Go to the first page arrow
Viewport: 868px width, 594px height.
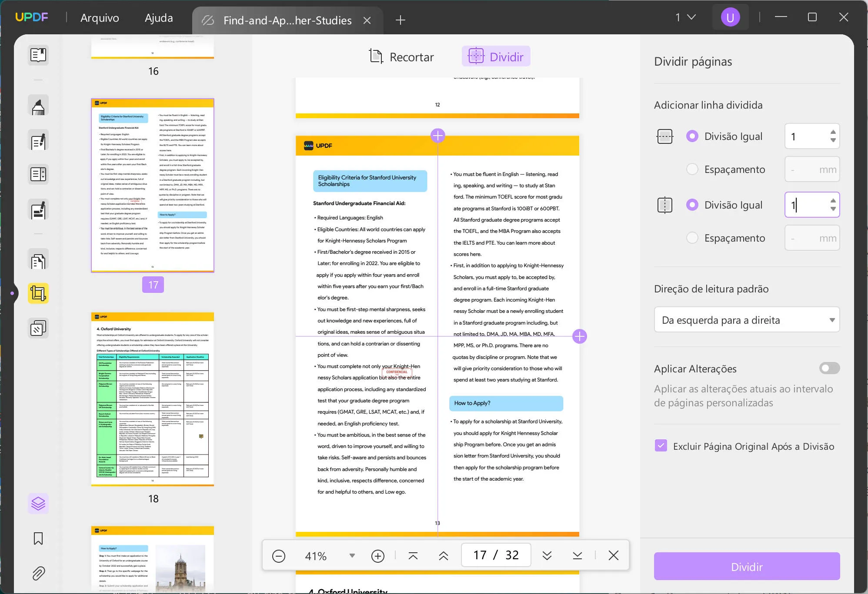coord(413,556)
